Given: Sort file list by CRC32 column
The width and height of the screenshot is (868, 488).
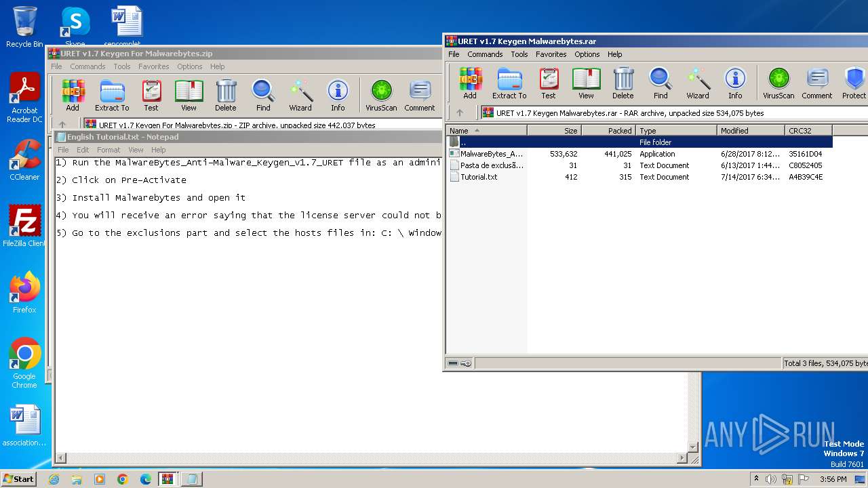Looking at the screenshot, I should tap(809, 131).
